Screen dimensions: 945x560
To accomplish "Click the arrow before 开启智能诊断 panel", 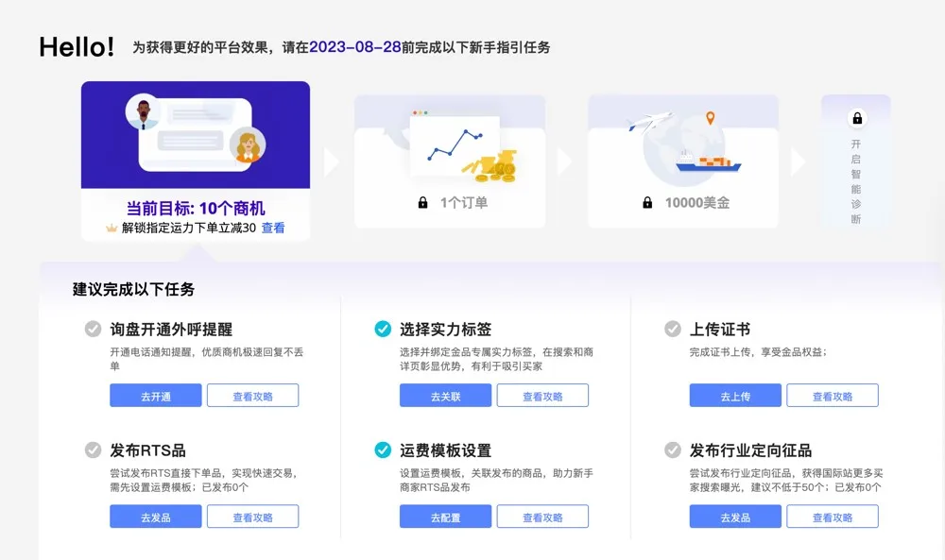I will tap(798, 161).
